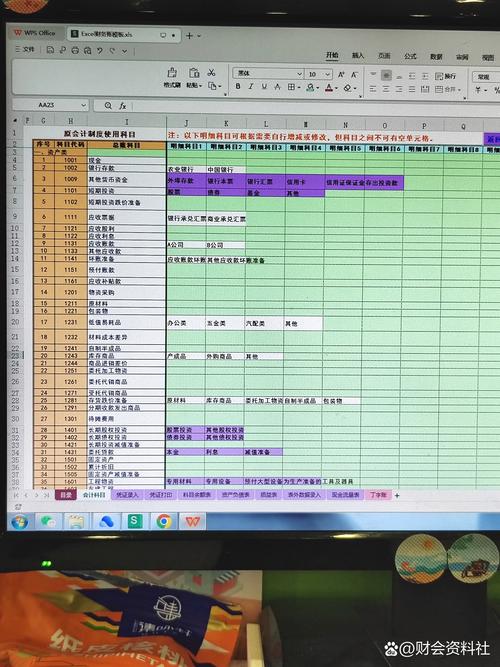Image resolution: width=500 pixels, height=667 pixels.
Task: Click the strikethrough text effect icon
Action: click(x=277, y=87)
